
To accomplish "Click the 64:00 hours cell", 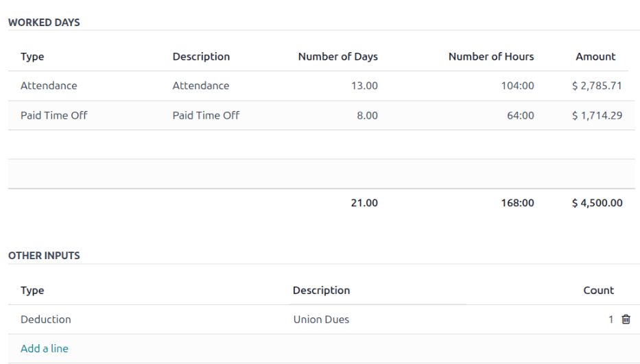I will (x=520, y=116).
